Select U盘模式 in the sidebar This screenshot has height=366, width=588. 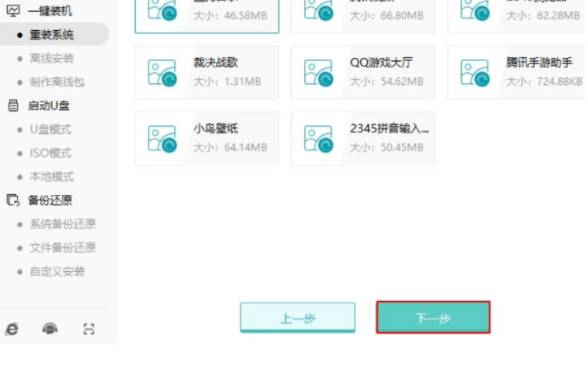(x=50, y=130)
